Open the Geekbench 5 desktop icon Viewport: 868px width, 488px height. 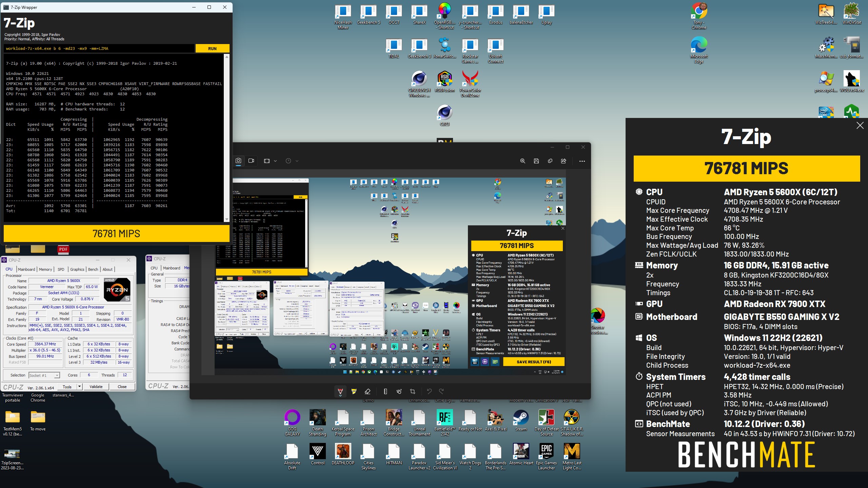[369, 15]
